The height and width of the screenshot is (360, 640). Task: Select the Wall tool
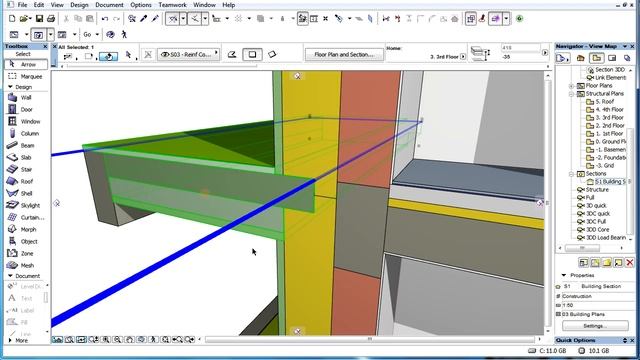[25, 98]
